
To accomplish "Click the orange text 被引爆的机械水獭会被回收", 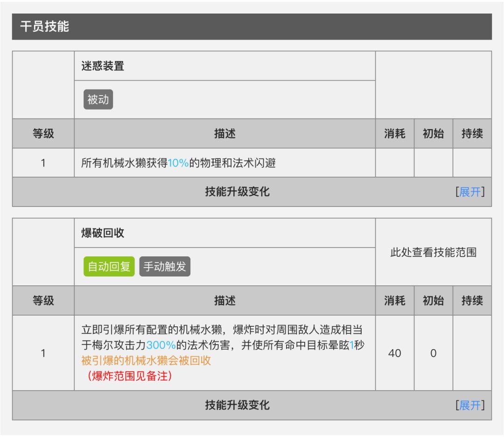I will coord(146,360).
